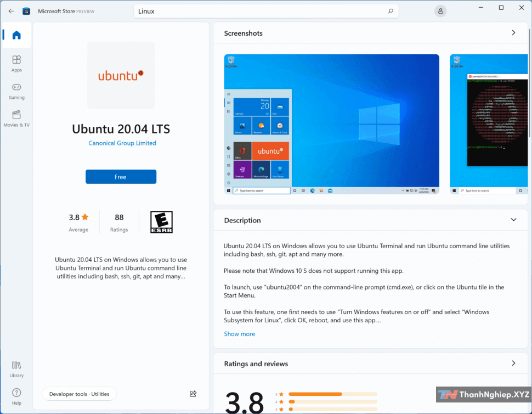
Task: Click the Microsoft Store logo icon
Action: tap(26, 11)
